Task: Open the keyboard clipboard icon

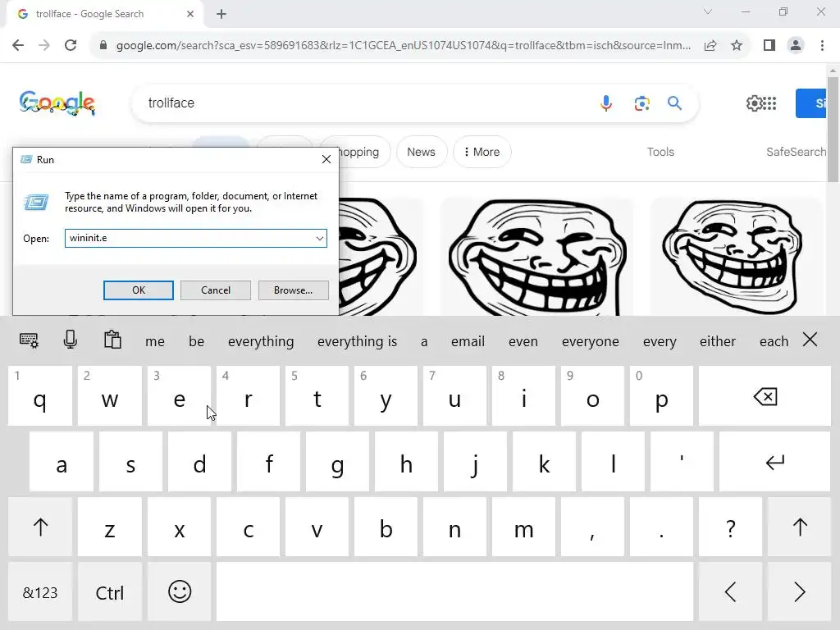Action: [x=112, y=340]
